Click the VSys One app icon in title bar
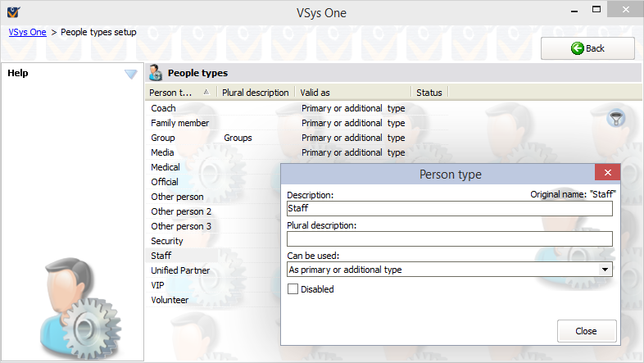This screenshot has width=644, height=363. coord(12,12)
